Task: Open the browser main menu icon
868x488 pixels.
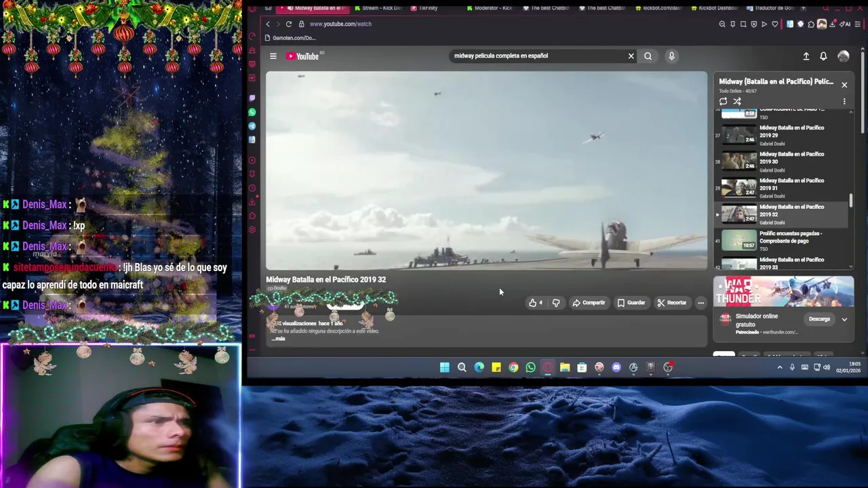Action: tap(859, 24)
